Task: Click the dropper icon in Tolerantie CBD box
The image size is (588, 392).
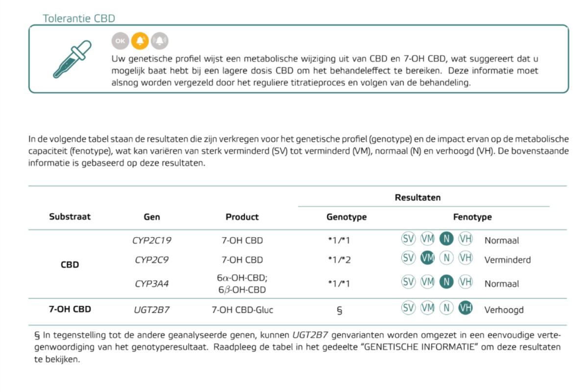Action: (72, 59)
